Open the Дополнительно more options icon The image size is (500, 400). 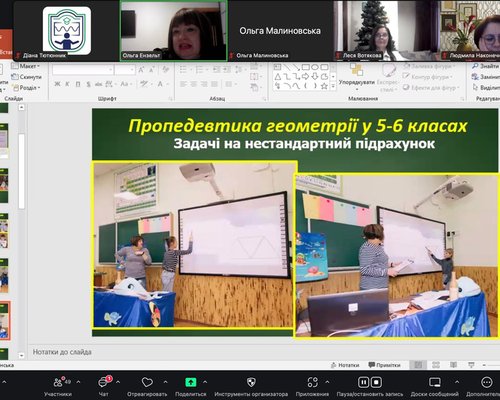tap(486, 382)
